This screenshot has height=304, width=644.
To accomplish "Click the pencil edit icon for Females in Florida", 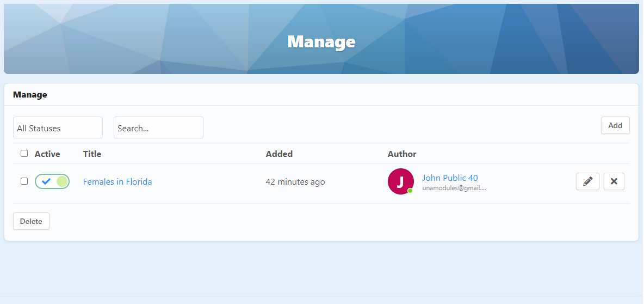I will pos(587,181).
